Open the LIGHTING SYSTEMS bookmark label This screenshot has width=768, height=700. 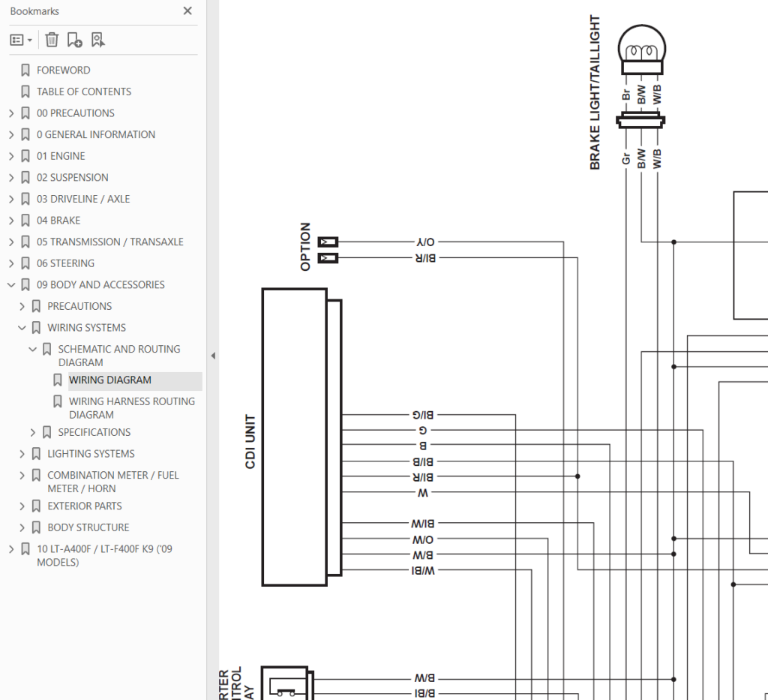[x=91, y=454]
